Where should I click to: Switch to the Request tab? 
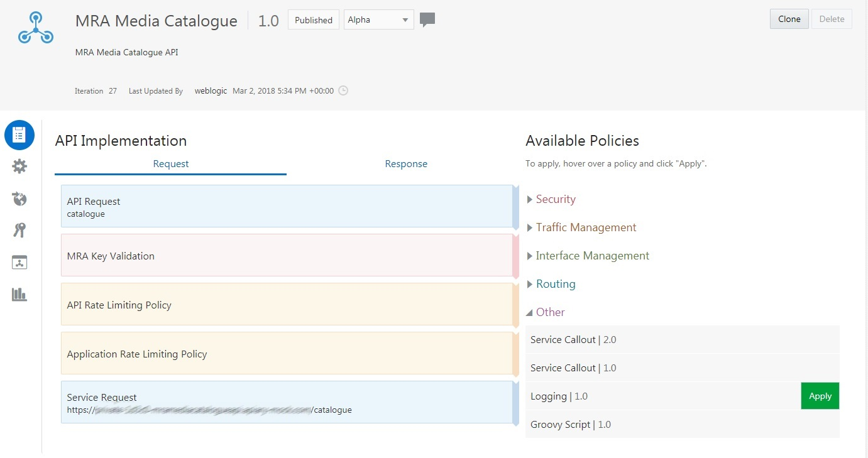[x=171, y=164]
